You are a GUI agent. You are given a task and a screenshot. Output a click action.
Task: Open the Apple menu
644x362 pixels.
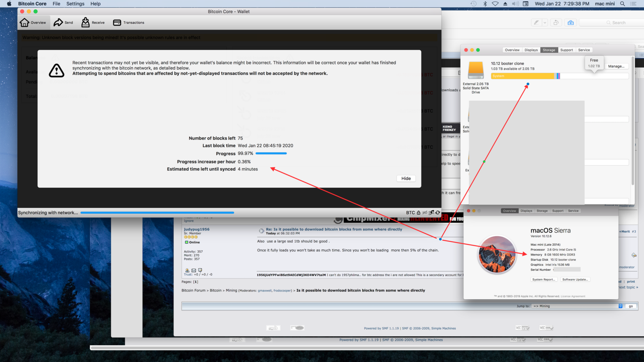[9, 4]
